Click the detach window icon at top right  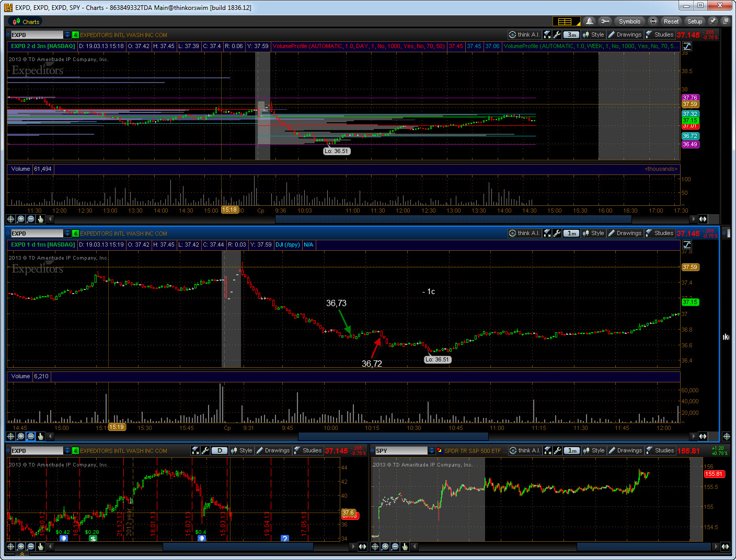pos(725,21)
